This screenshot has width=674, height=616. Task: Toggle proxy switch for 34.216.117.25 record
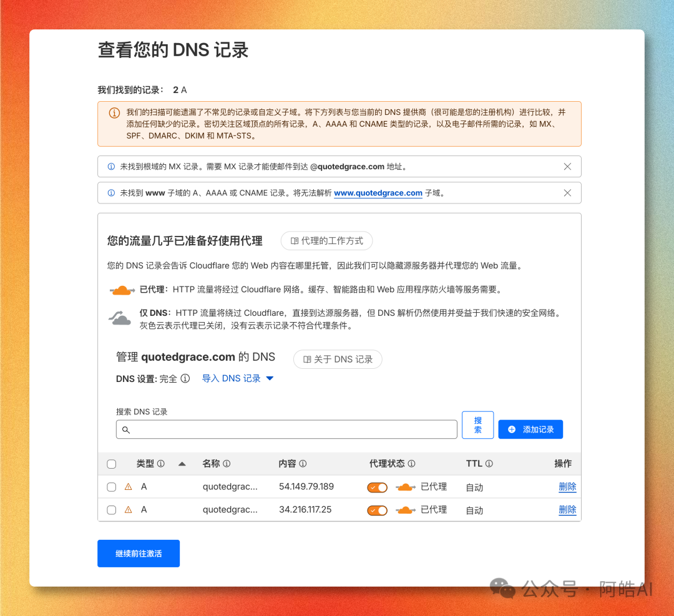click(377, 511)
